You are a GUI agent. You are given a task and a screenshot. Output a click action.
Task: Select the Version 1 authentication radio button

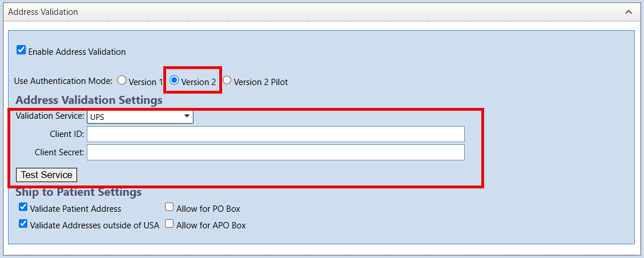pyautogui.click(x=122, y=80)
